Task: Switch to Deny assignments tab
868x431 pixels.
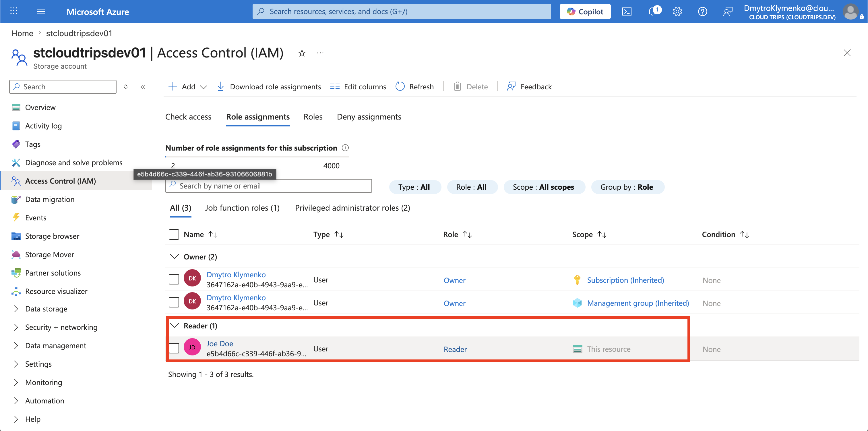Action: tap(369, 117)
